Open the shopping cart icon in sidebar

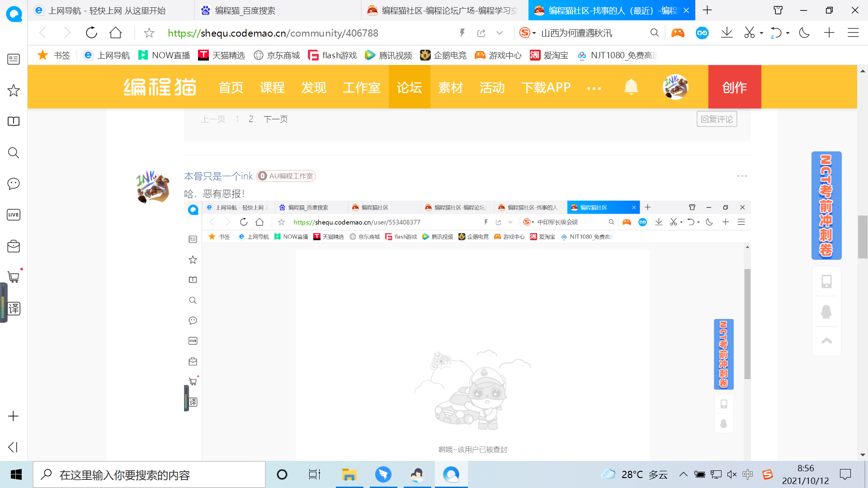tap(14, 277)
